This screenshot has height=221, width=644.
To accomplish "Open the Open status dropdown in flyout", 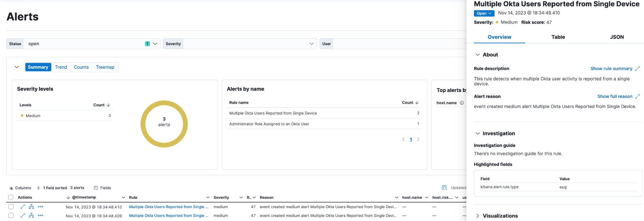I will (x=484, y=13).
